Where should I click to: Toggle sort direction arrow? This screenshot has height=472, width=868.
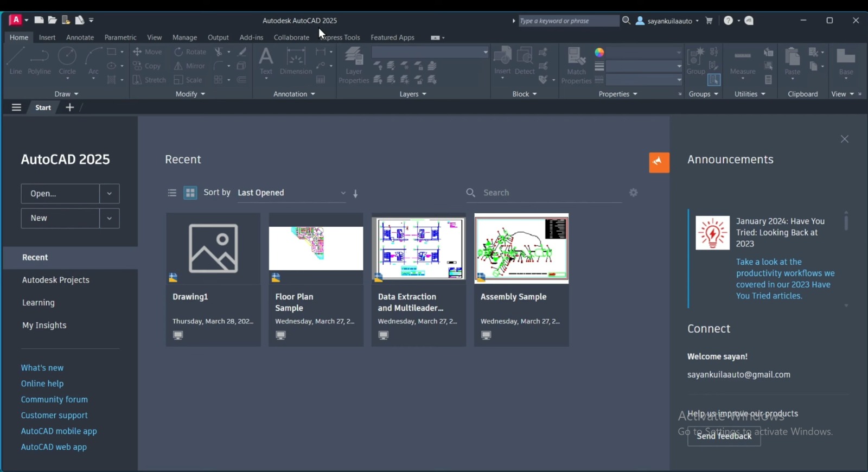pyautogui.click(x=355, y=194)
